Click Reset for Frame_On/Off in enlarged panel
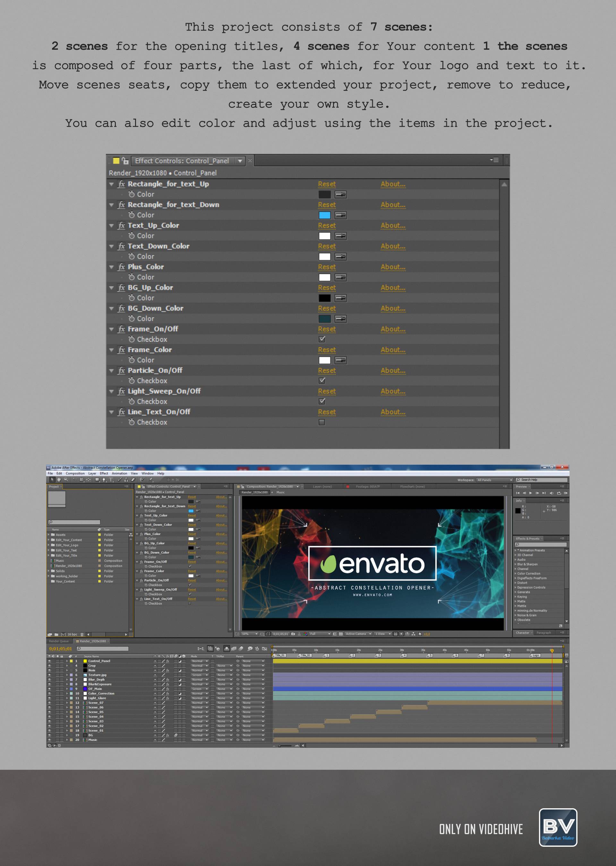The image size is (616, 866). click(327, 329)
